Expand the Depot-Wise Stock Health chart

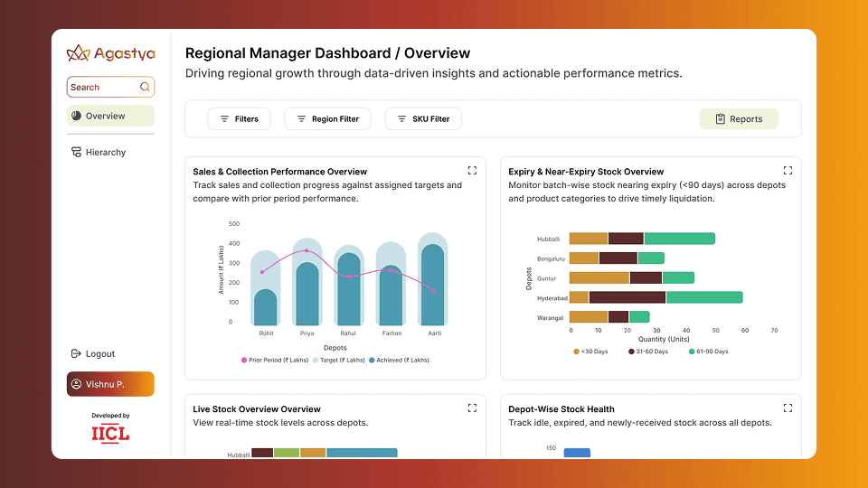click(788, 408)
